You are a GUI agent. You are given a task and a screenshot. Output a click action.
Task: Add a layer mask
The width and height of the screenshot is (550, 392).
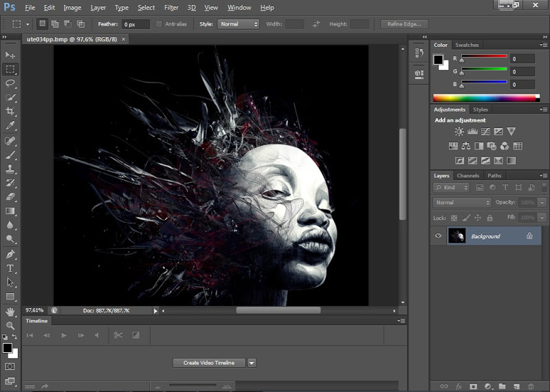(x=473, y=386)
